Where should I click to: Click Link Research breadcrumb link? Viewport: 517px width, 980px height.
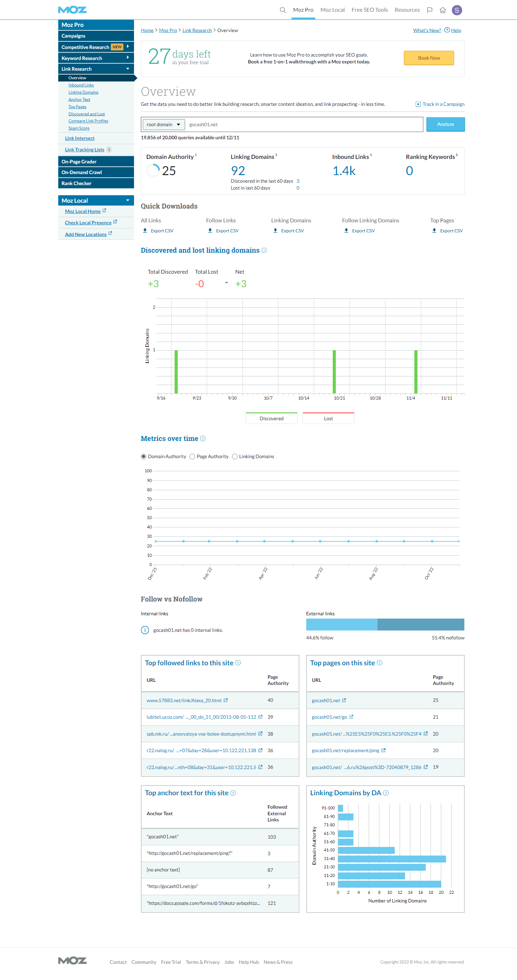(x=197, y=30)
